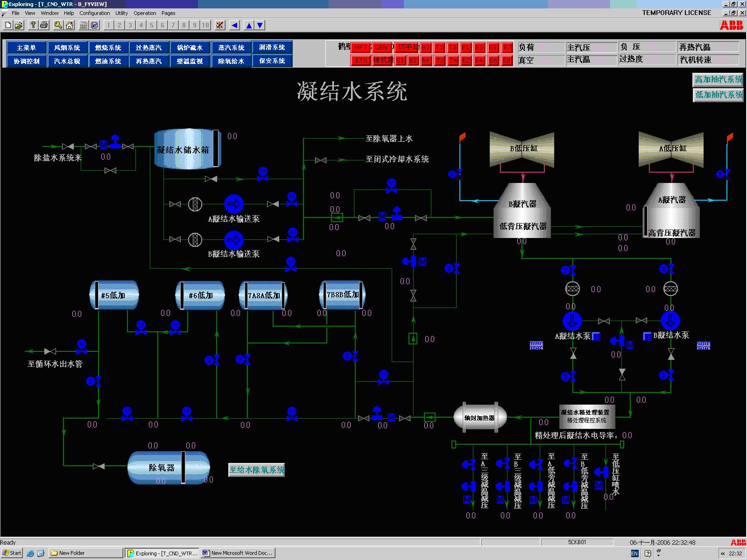Click the 凝结水储水箱 tank graphic

[188, 149]
